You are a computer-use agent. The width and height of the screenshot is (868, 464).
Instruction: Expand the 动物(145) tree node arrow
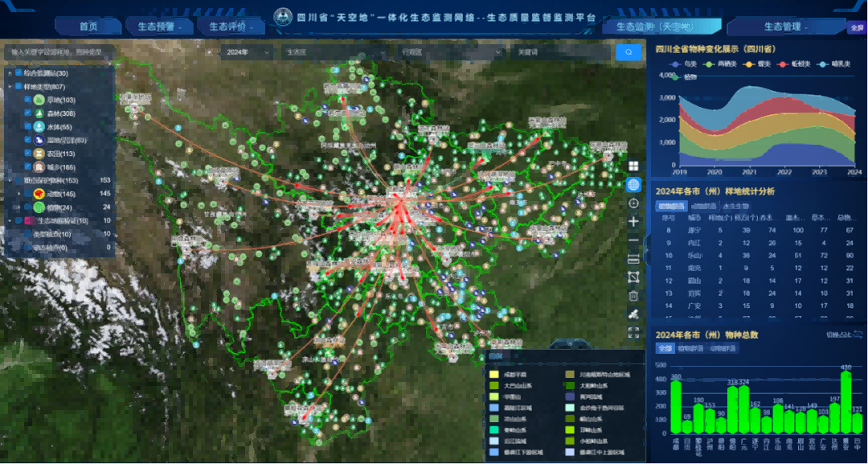(19, 194)
